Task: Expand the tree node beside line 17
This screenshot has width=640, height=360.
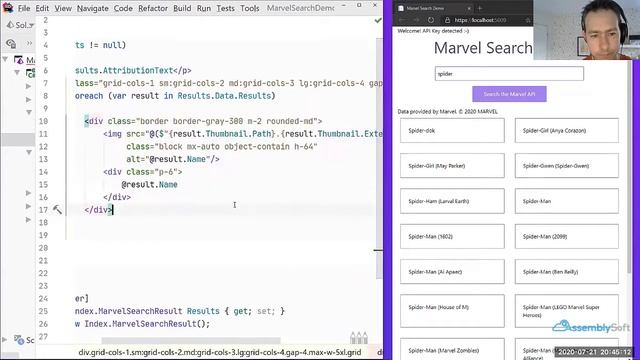Action: coord(28,206)
